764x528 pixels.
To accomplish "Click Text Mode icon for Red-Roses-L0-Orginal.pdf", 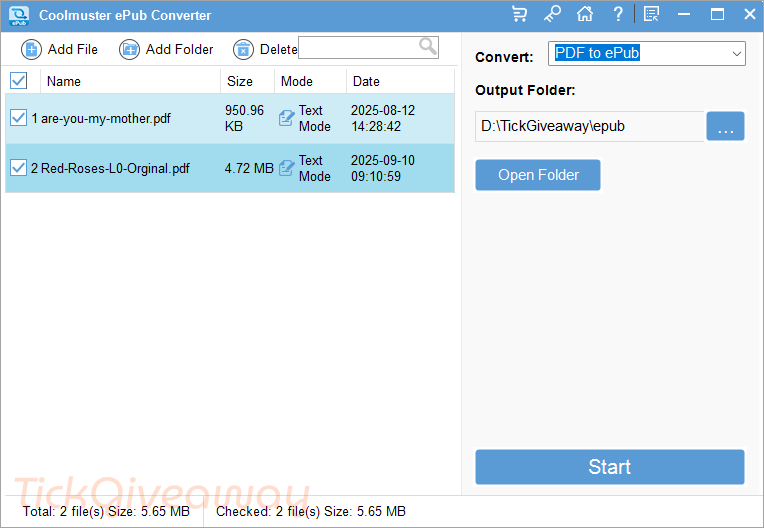I will click(x=286, y=169).
